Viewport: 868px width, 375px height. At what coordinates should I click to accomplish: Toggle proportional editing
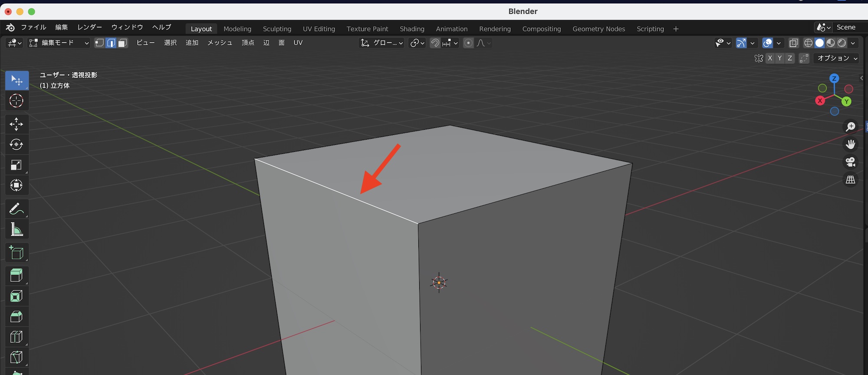pos(468,43)
